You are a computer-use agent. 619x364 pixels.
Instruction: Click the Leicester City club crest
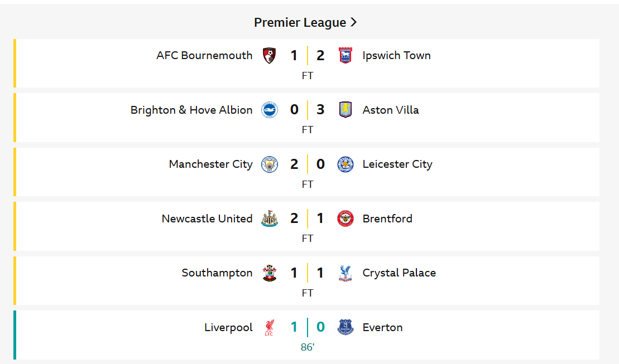[346, 164]
